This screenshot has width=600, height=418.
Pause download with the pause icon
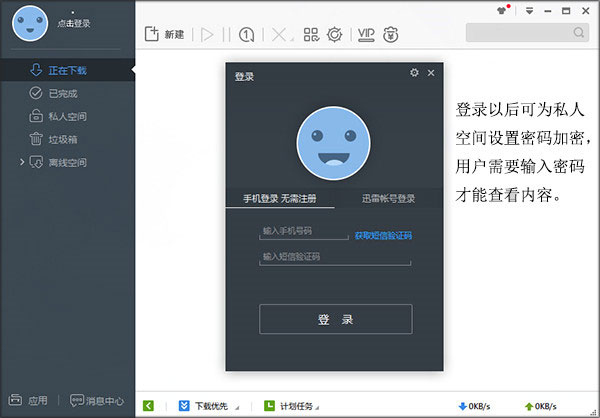227,35
